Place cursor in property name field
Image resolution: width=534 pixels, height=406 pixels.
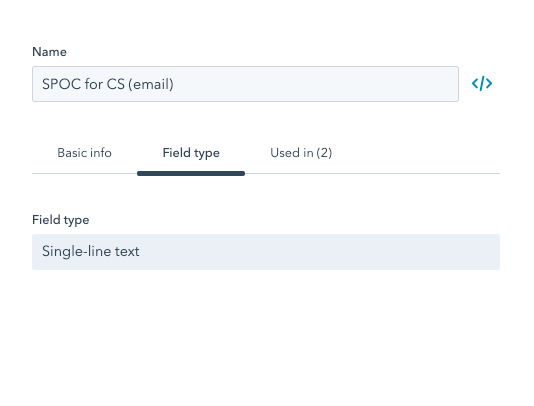coord(246,84)
